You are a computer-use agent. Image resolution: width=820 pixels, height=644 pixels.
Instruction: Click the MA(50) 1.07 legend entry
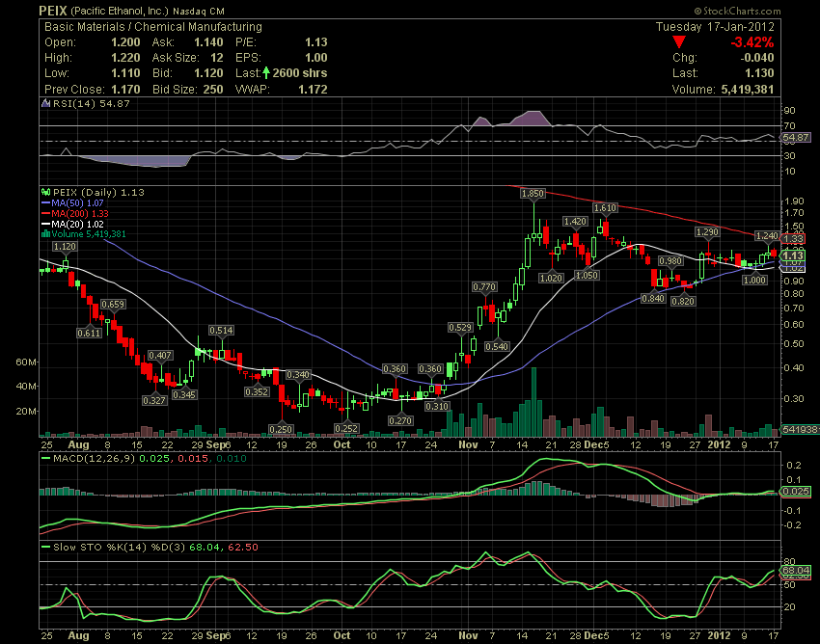coord(72,202)
